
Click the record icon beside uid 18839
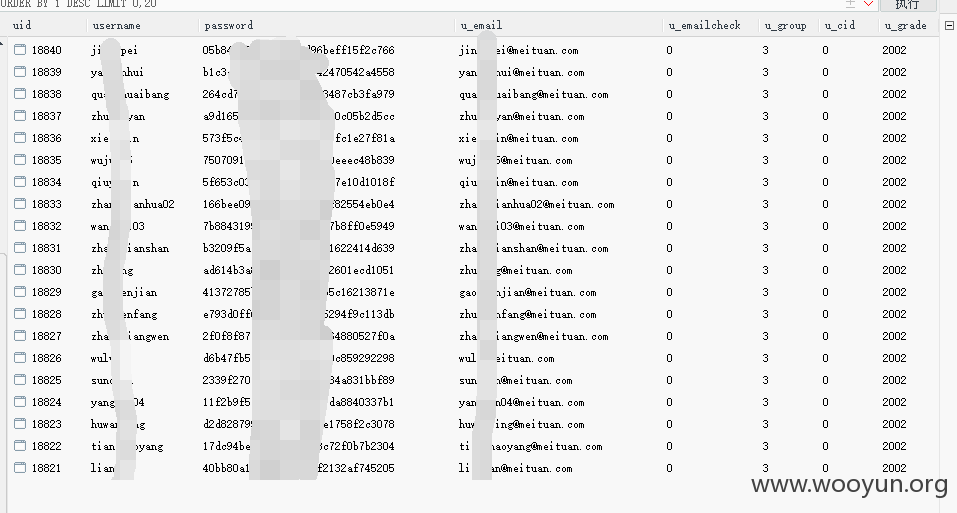(20, 71)
